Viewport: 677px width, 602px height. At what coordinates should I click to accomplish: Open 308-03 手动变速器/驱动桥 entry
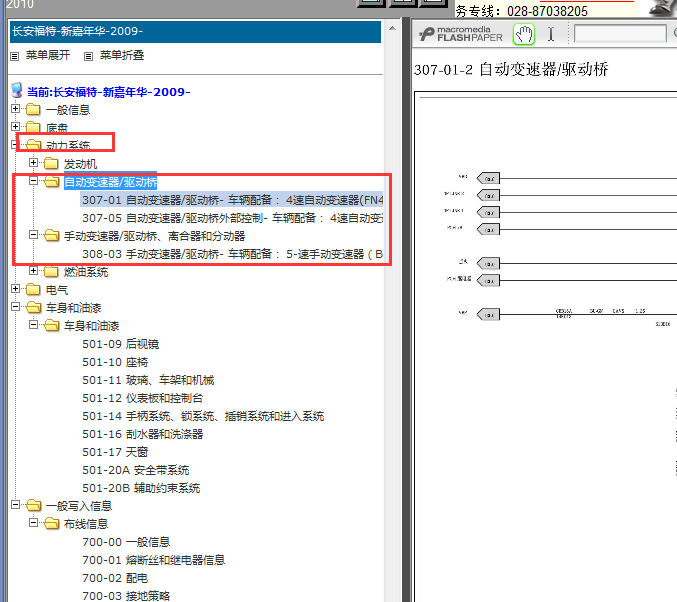[x=232, y=254]
